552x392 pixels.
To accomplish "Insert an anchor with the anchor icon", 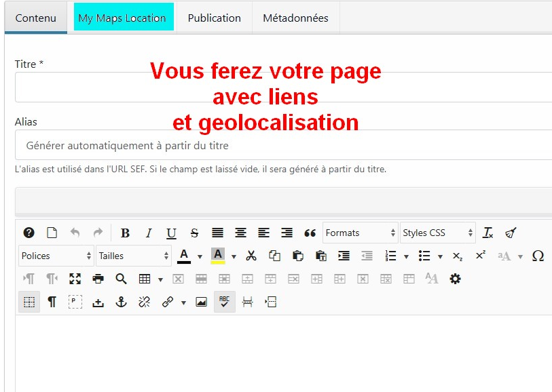I will [x=121, y=302].
